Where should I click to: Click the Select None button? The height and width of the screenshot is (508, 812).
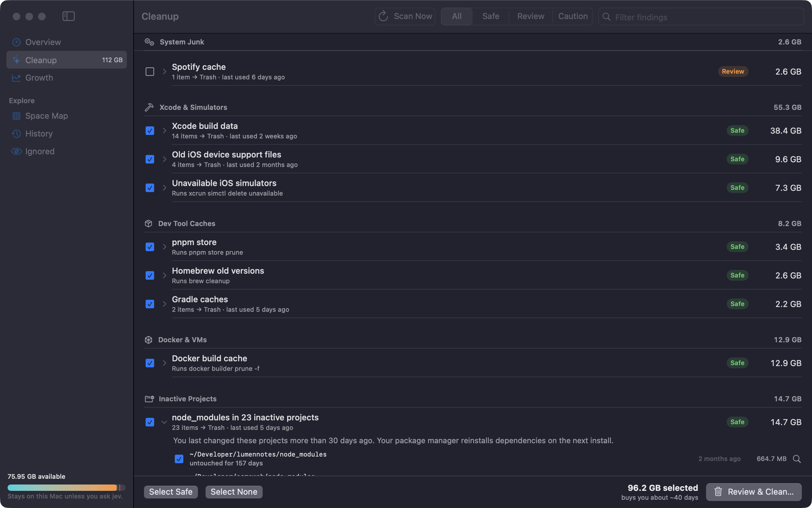[234, 492]
